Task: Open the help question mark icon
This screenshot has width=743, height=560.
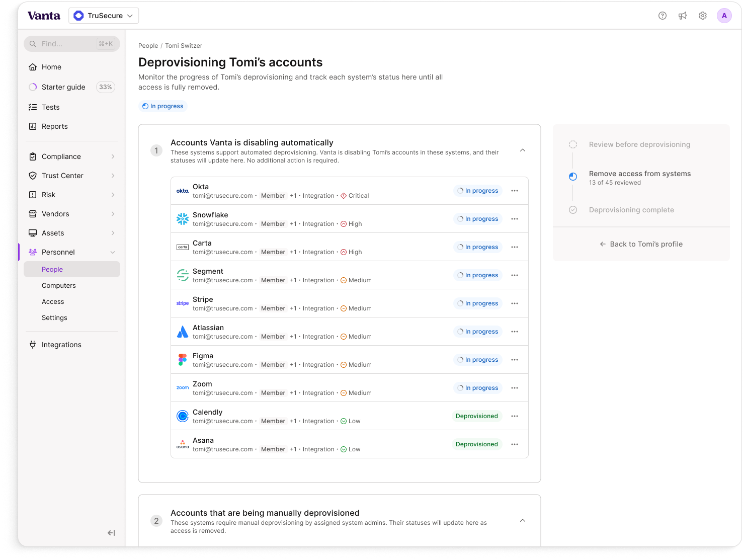Action: 663,16
